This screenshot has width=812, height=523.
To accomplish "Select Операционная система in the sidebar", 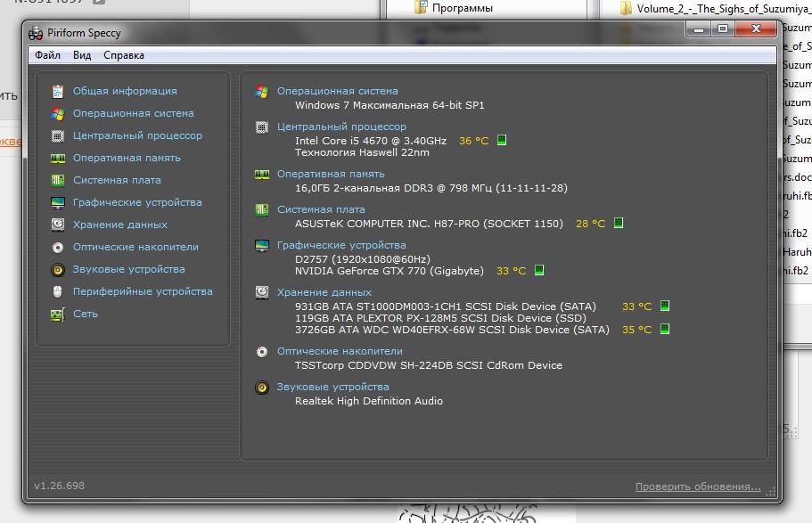I will (134, 113).
